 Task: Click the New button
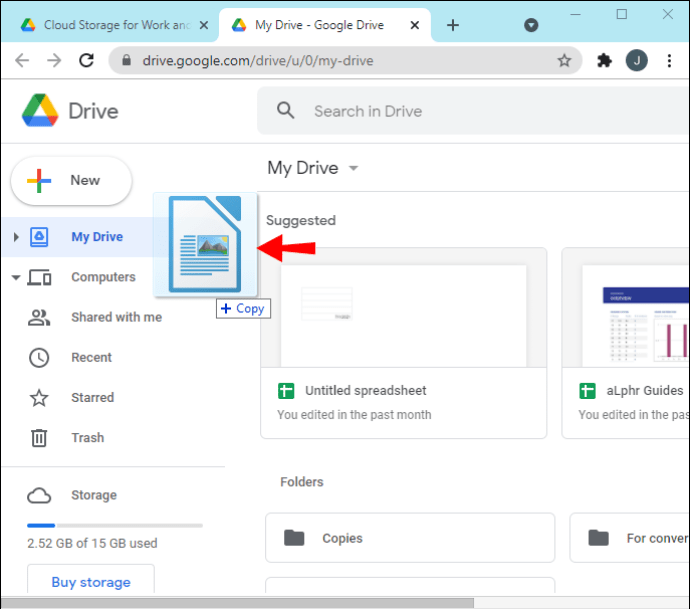click(x=71, y=180)
